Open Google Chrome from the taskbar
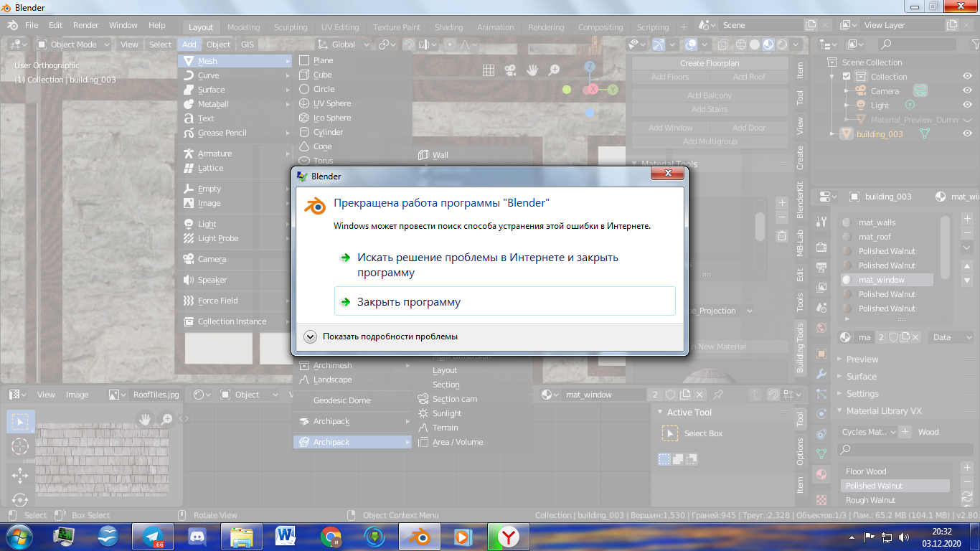Image resolution: width=980 pixels, height=551 pixels. click(331, 536)
